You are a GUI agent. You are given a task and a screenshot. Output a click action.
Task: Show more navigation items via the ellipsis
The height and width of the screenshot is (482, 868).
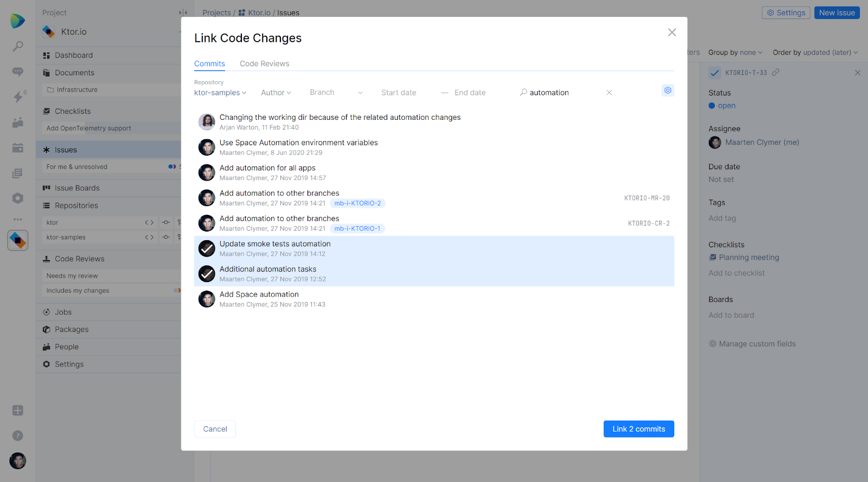point(18,220)
